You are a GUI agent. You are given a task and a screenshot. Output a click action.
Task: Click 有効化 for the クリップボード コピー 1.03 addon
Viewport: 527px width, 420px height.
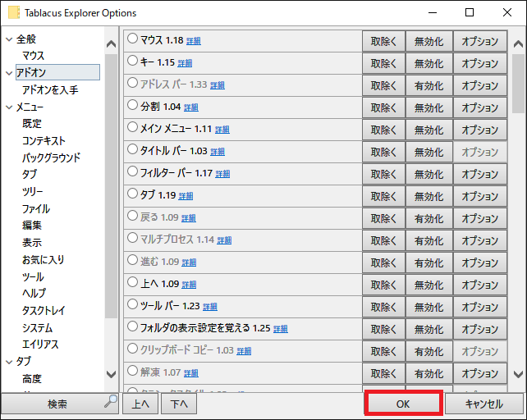click(x=428, y=352)
